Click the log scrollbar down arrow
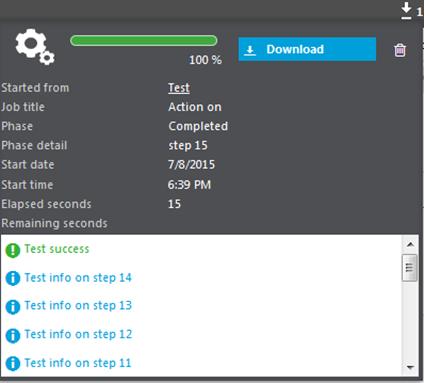425x383 pixels. coord(410,367)
